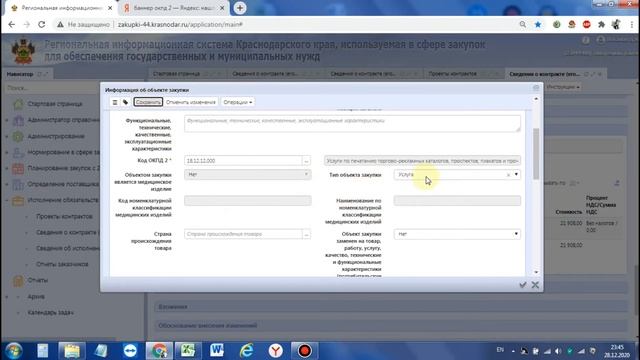Image resolution: width=640 pixels, height=360 pixels.
Task: Click the help question mark icon in header
Action: tap(586, 40)
